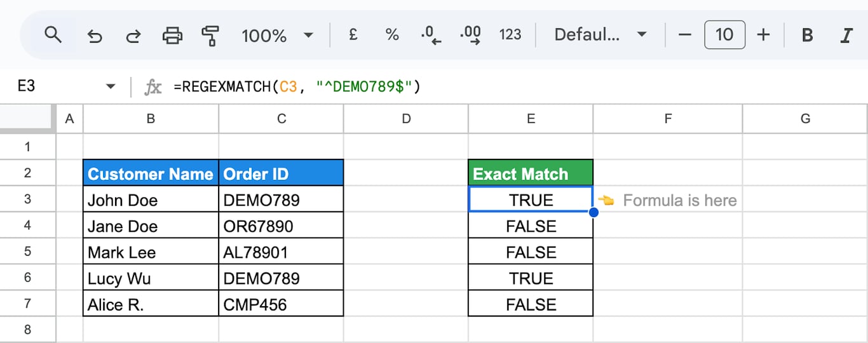The image size is (868, 343).
Task: Select DEMO789 cell in Lucy Wu's row
Action: 281,278
